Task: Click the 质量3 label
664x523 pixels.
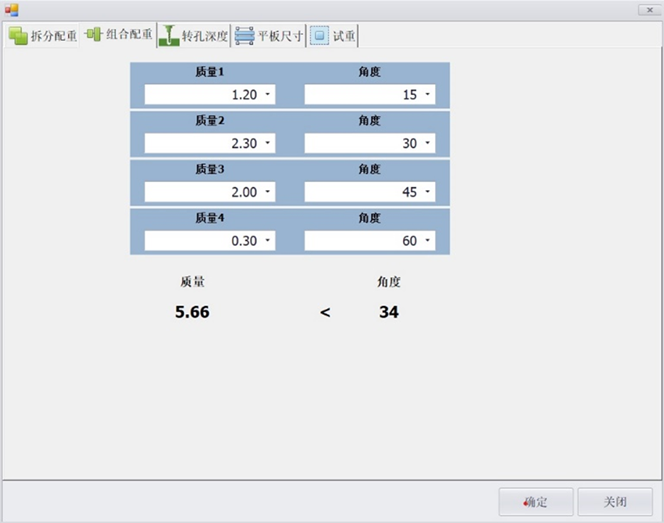Action: 210,169
